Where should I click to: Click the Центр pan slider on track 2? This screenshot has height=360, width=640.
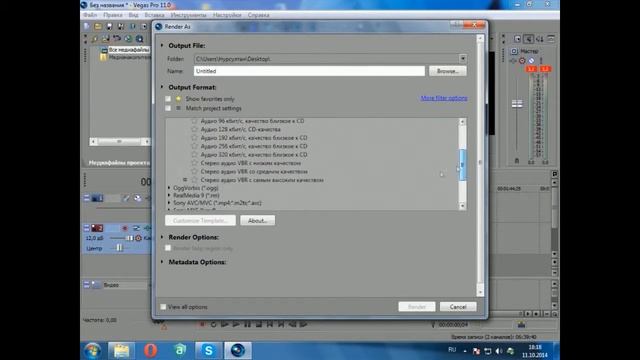click(x=119, y=248)
